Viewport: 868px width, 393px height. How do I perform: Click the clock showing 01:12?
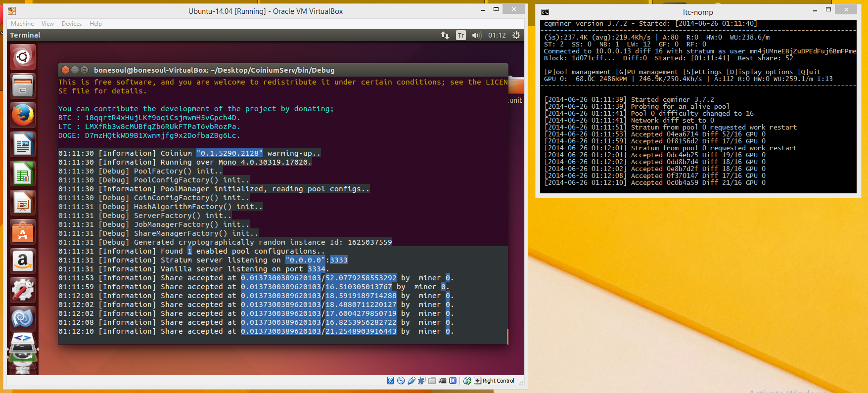[x=497, y=35]
